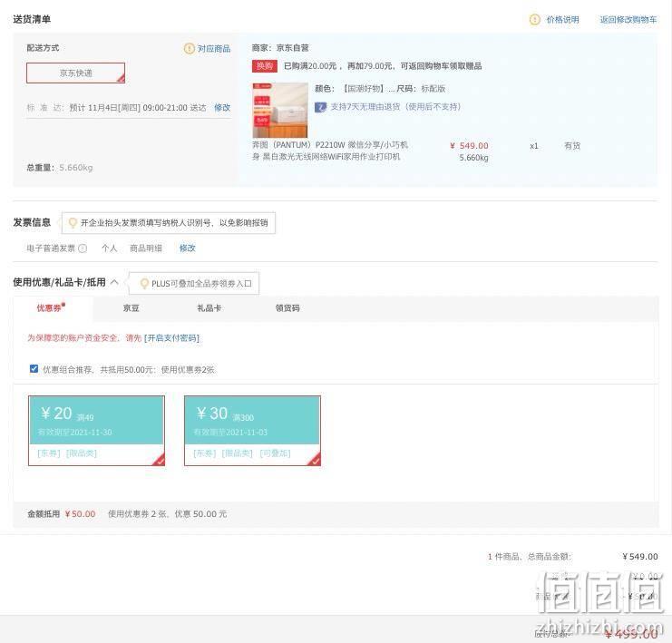Uncheck the 优惠组合推荐 checkbox
Image resolution: width=672 pixels, height=643 pixels.
click(34, 368)
